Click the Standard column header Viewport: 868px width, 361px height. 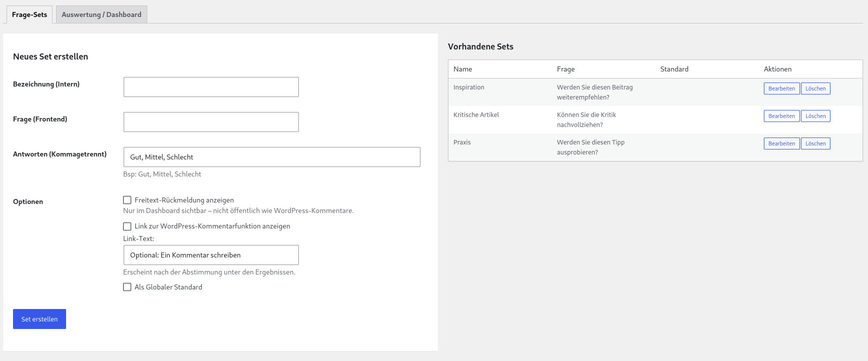[674, 69]
